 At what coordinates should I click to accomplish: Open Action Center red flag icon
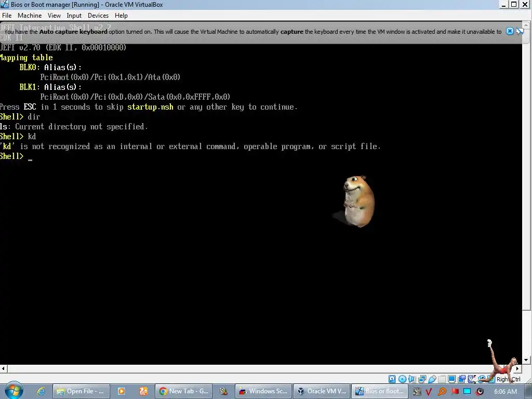(x=455, y=392)
